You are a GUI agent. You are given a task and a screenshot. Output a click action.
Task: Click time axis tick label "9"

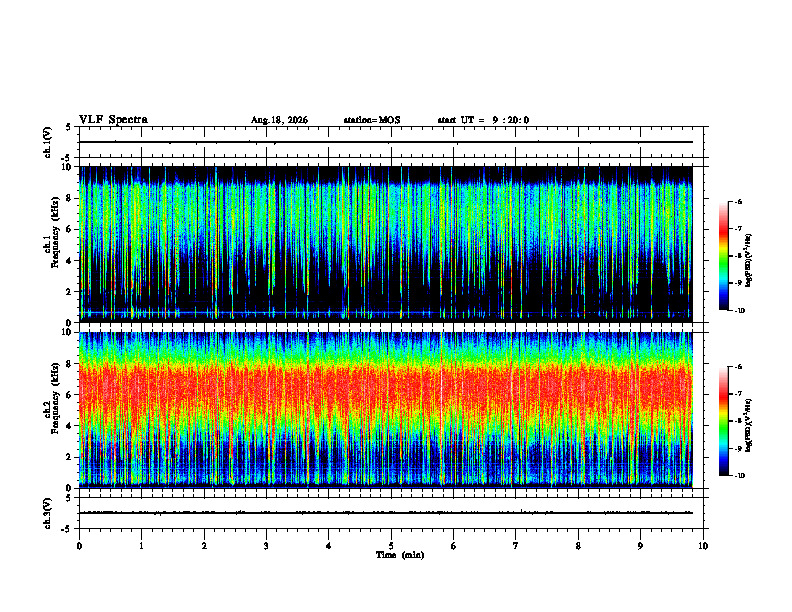640,546
